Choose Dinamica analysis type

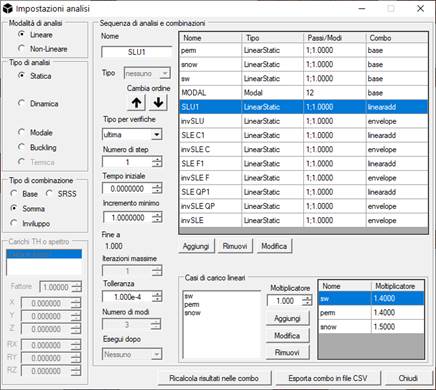(x=38, y=104)
